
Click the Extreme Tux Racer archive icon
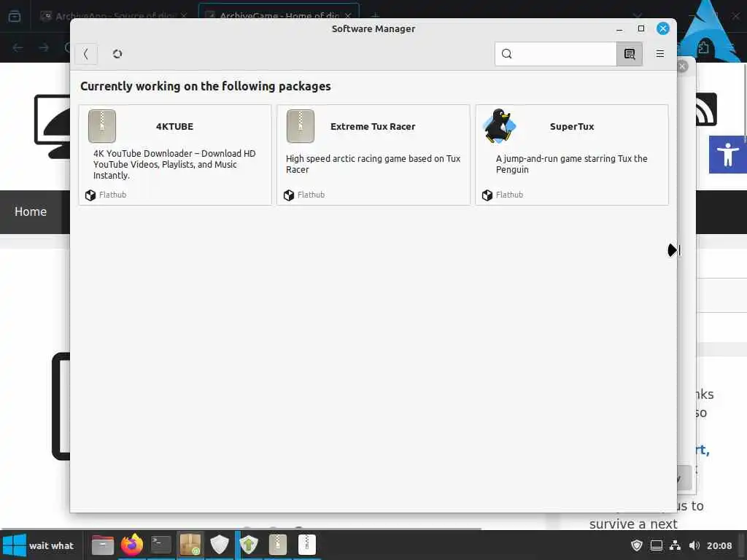coord(300,126)
